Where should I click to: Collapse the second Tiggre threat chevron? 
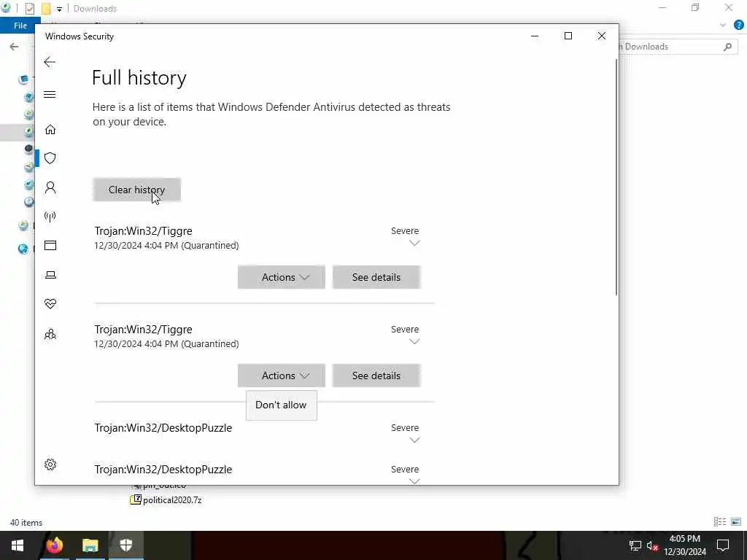click(x=414, y=341)
